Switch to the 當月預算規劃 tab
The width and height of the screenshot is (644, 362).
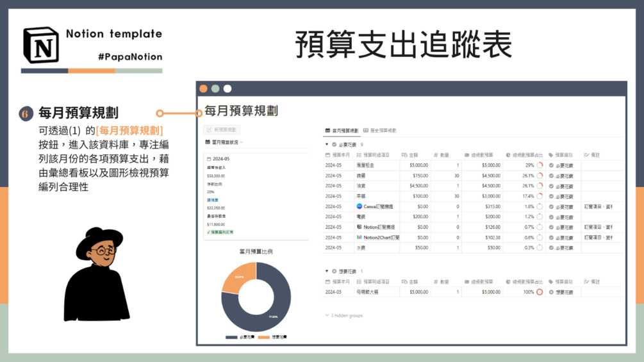(x=342, y=130)
